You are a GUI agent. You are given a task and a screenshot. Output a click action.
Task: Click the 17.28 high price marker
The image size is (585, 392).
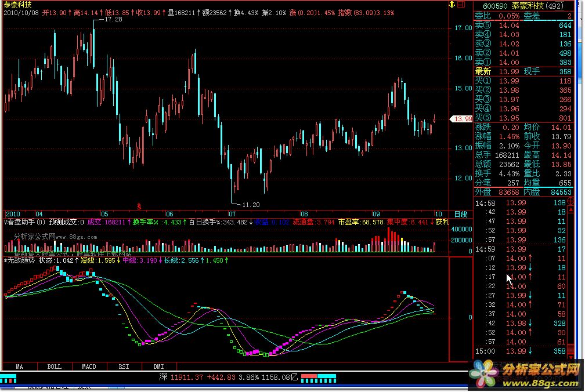pyautogui.click(x=113, y=19)
